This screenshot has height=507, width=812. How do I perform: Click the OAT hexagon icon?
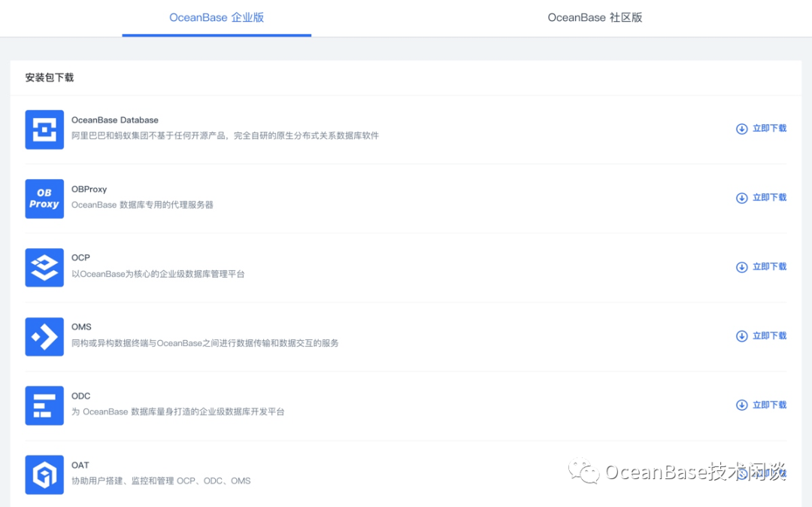44,475
